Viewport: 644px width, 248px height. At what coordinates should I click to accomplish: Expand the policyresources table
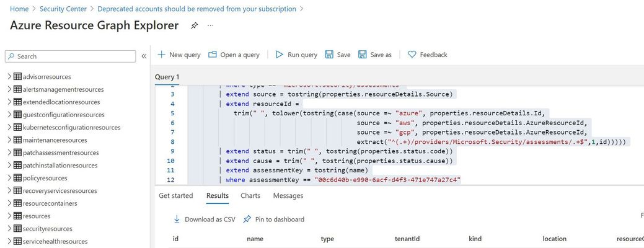[x=9, y=178]
